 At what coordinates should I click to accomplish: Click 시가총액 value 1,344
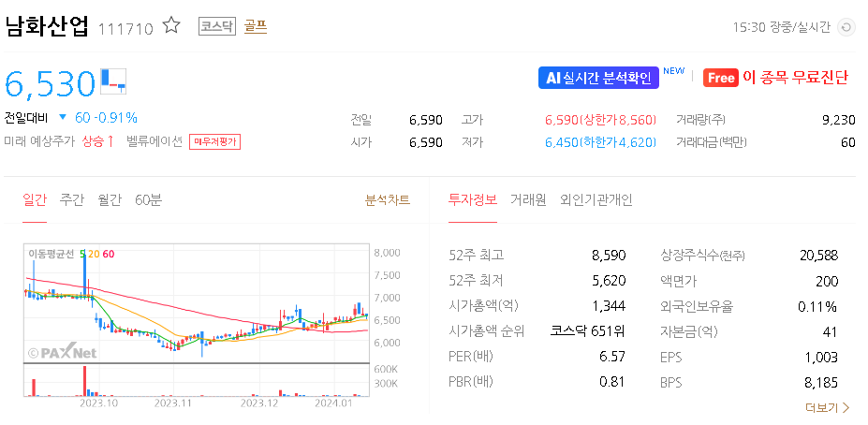[x=609, y=306]
